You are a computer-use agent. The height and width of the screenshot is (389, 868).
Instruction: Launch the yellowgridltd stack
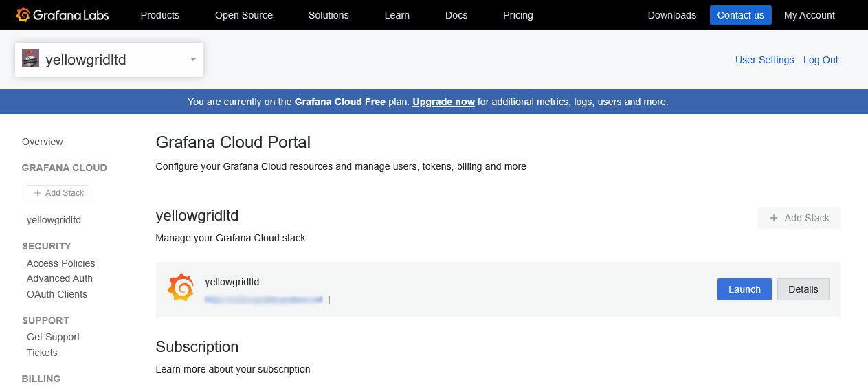pos(744,289)
